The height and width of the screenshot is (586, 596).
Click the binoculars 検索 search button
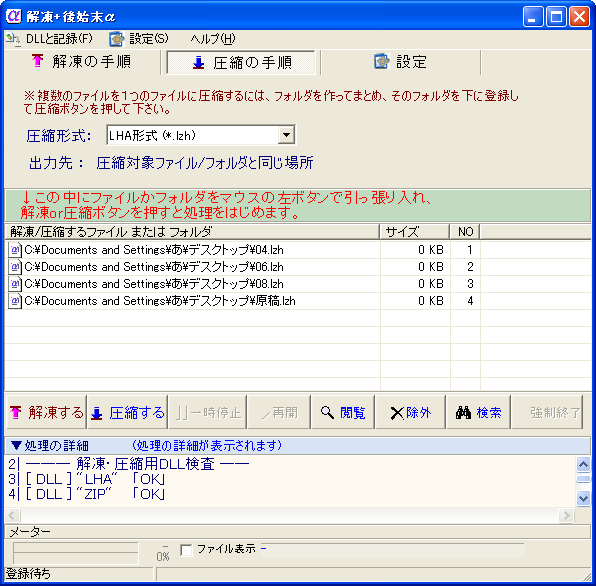click(478, 412)
